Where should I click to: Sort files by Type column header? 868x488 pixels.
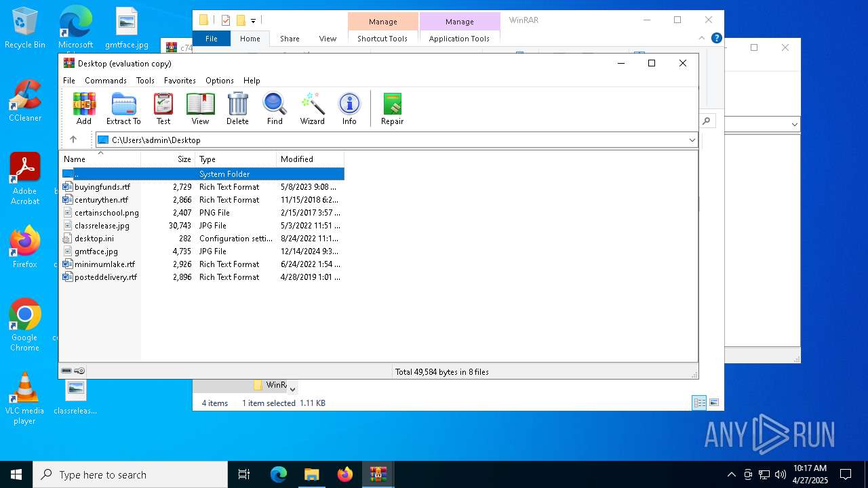click(236, 159)
